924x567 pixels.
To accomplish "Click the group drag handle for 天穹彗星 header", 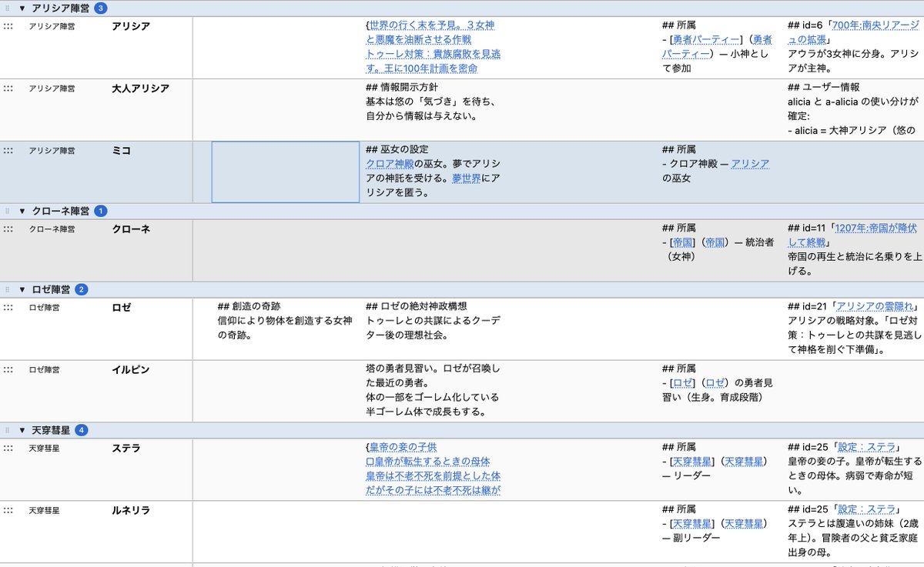I will pyautogui.click(x=8, y=430).
